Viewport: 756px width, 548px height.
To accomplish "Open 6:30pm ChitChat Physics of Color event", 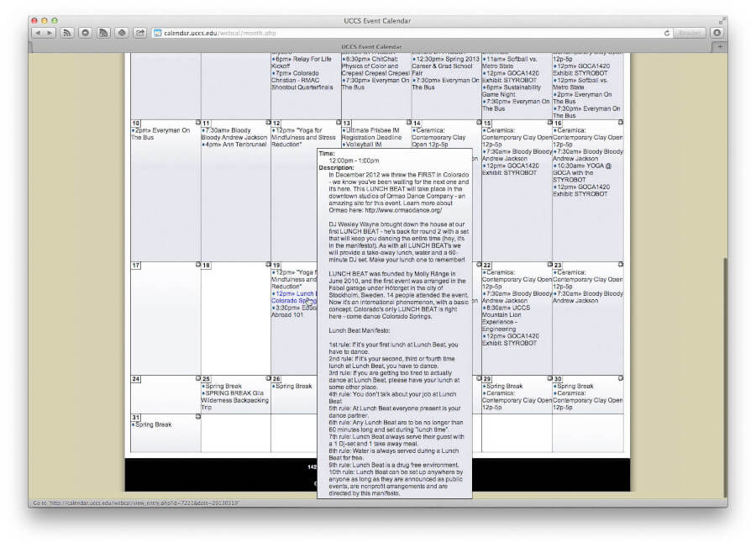I will click(x=375, y=66).
